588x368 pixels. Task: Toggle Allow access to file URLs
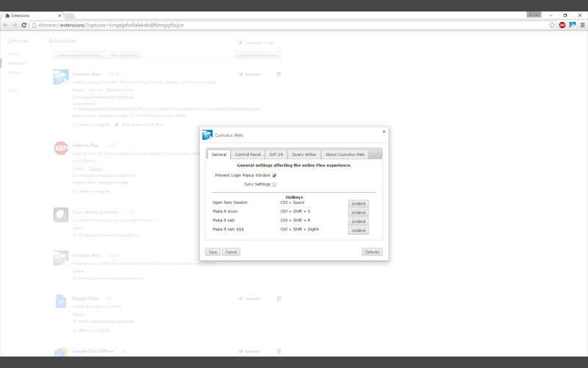click(x=117, y=124)
